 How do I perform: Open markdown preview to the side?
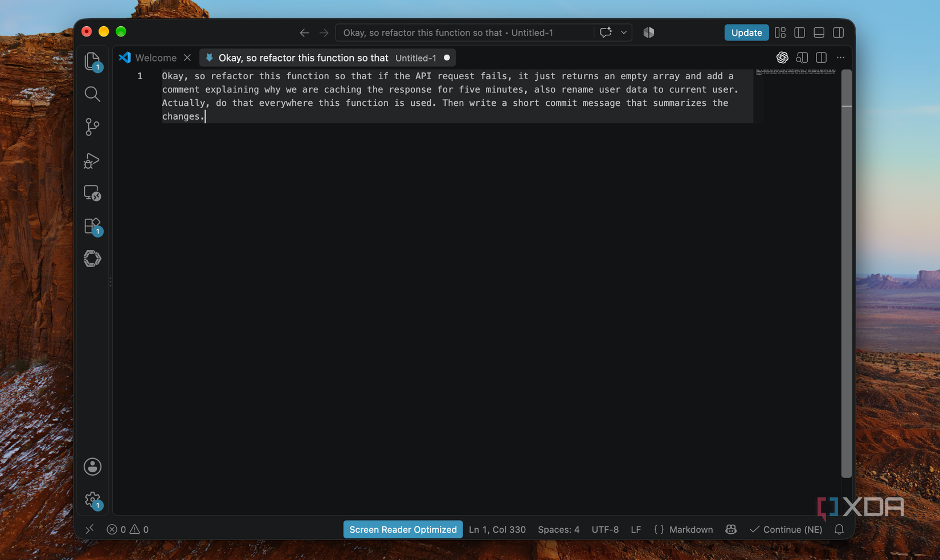click(x=802, y=58)
